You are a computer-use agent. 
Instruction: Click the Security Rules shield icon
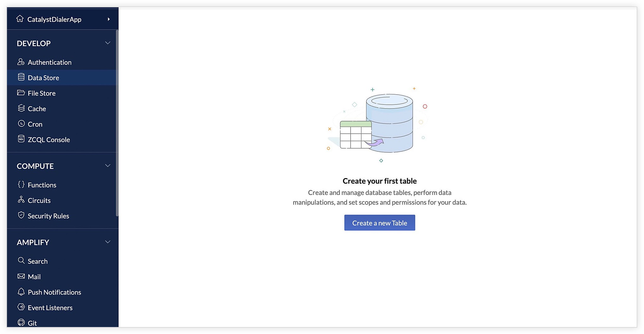pyautogui.click(x=21, y=215)
